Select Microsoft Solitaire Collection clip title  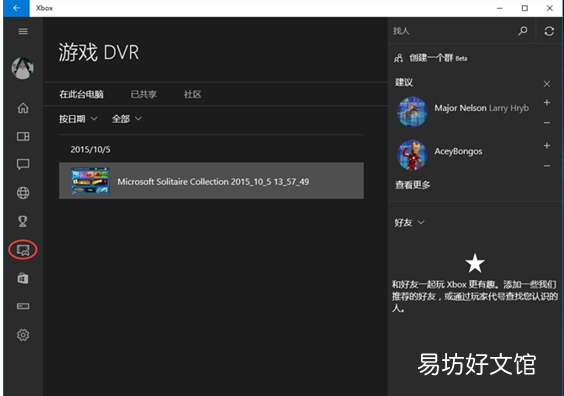click(213, 182)
